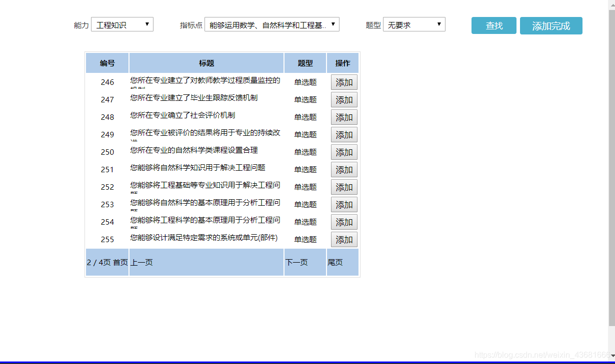Add question 249 with its 添加 button
615x364 pixels.
point(344,135)
